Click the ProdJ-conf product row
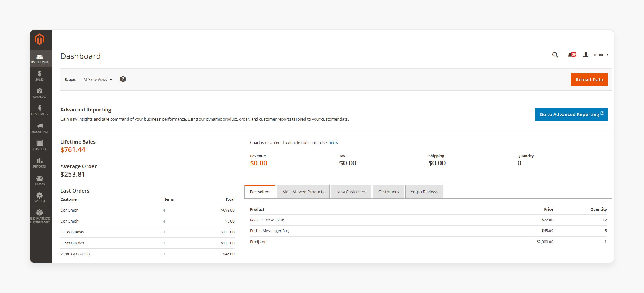The width and height of the screenshot is (644, 293). point(428,242)
